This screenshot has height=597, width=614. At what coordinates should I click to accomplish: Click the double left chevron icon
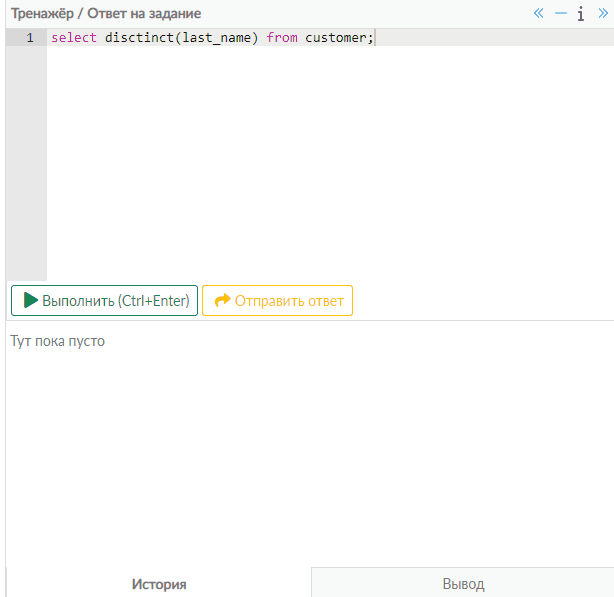539,14
